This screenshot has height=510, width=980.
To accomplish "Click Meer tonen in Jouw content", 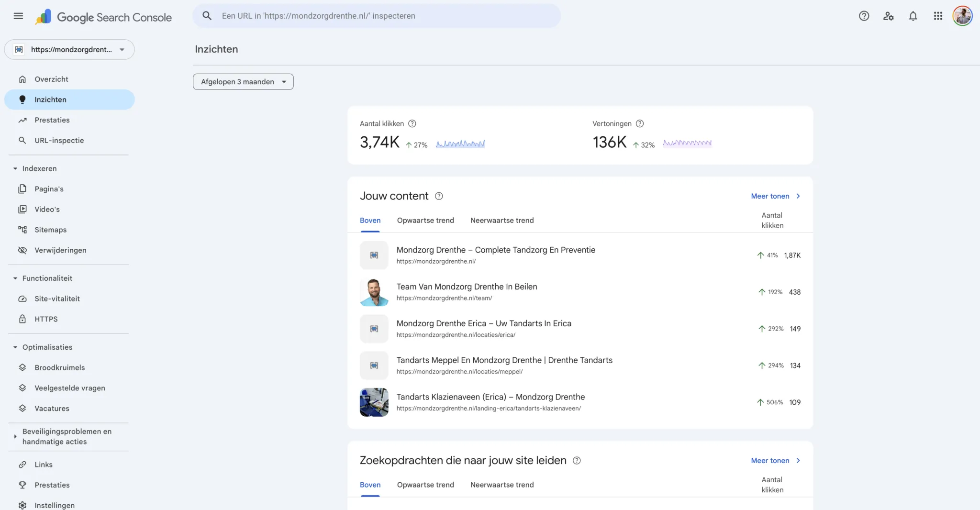I will 776,196.
